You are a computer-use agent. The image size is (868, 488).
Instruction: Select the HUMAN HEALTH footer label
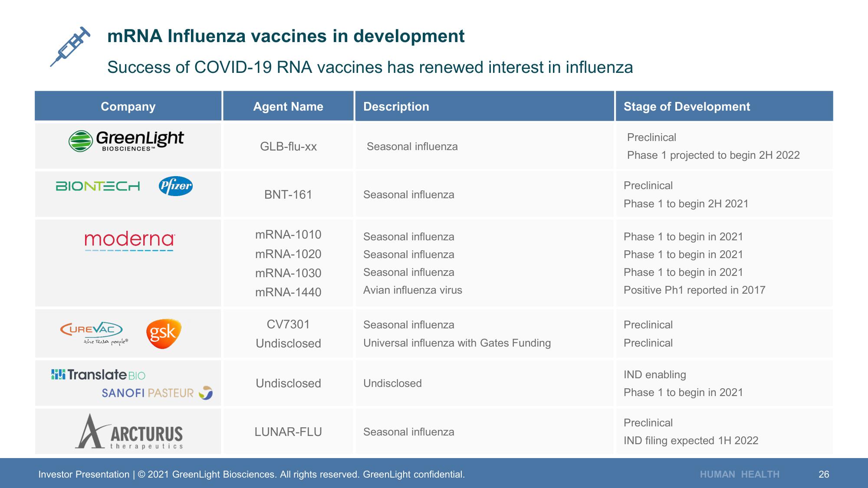740,475
